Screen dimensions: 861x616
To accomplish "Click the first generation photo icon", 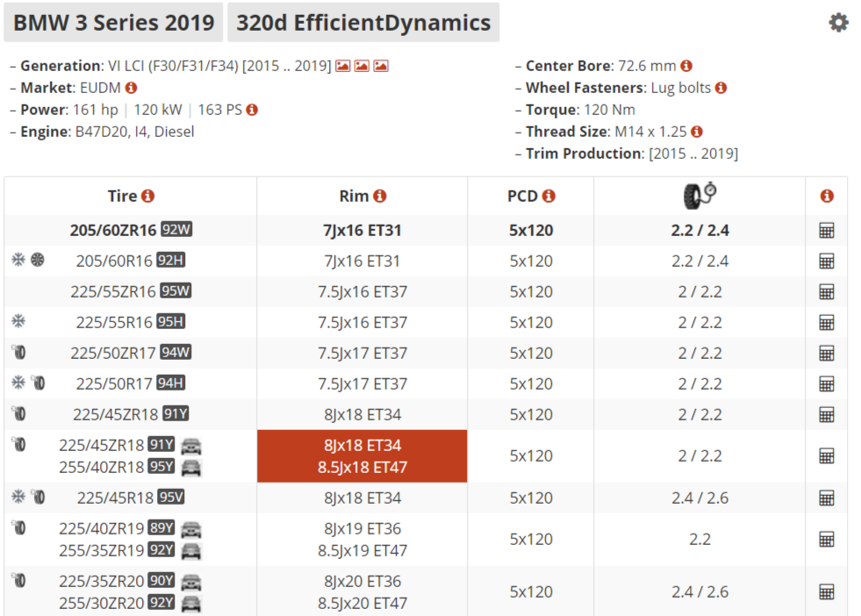I will click(x=343, y=66).
